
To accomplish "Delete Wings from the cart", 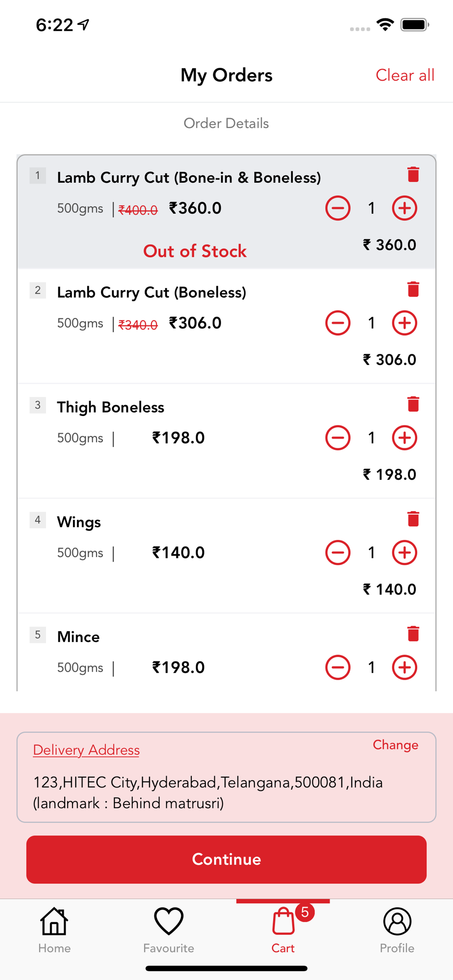I will pos(413,518).
